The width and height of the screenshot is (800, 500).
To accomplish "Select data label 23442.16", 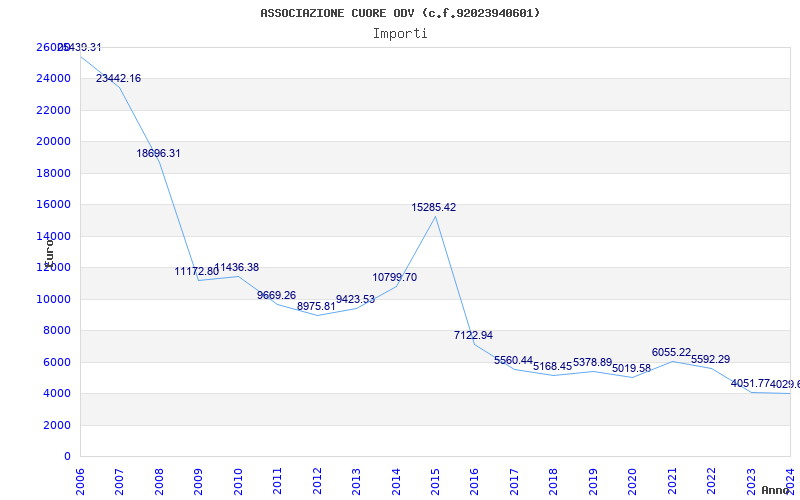I will pyautogui.click(x=118, y=79).
